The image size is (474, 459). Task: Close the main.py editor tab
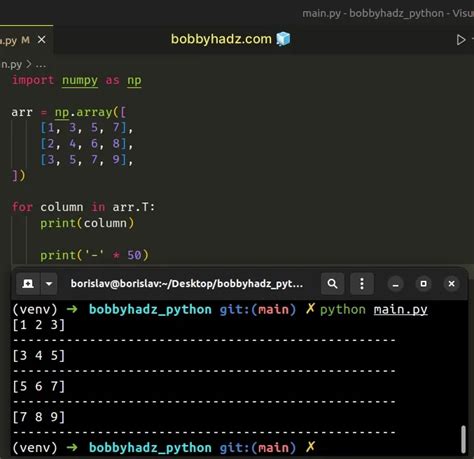42,40
